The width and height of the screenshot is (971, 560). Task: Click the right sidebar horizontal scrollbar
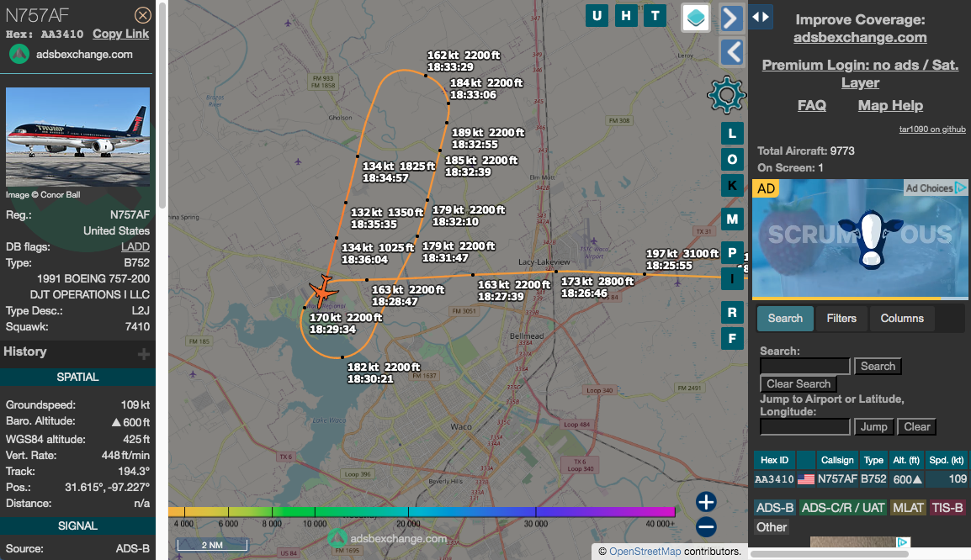[x=829, y=554]
